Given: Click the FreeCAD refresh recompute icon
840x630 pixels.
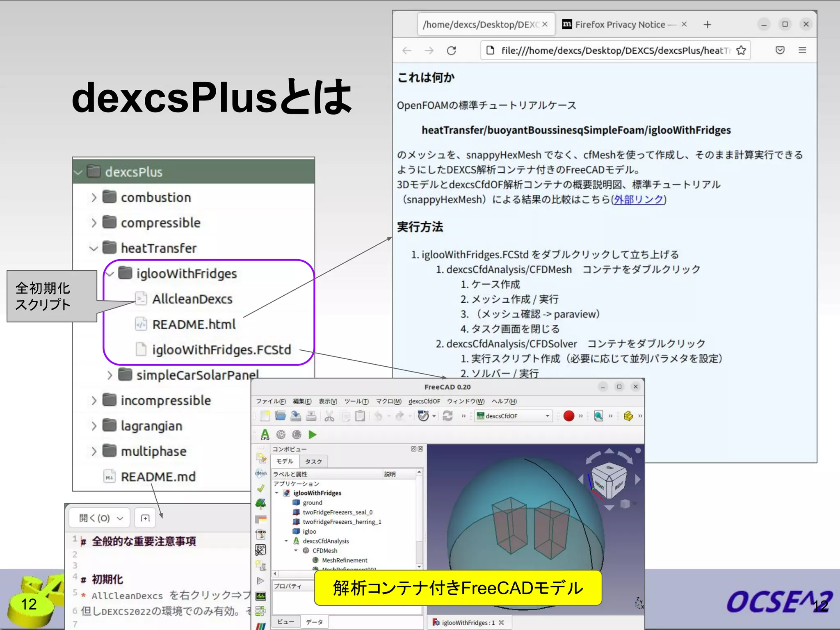Looking at the screenshot, I should pos(447,416).
